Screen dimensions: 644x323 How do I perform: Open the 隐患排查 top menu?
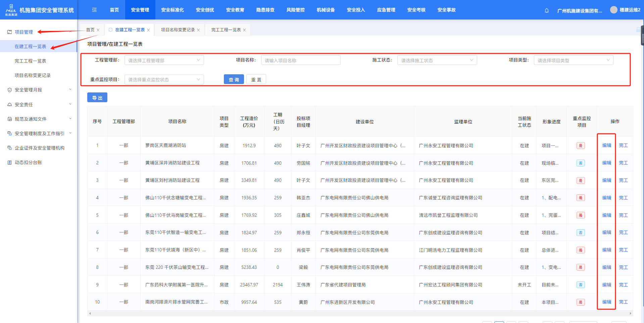click(265, 10)
